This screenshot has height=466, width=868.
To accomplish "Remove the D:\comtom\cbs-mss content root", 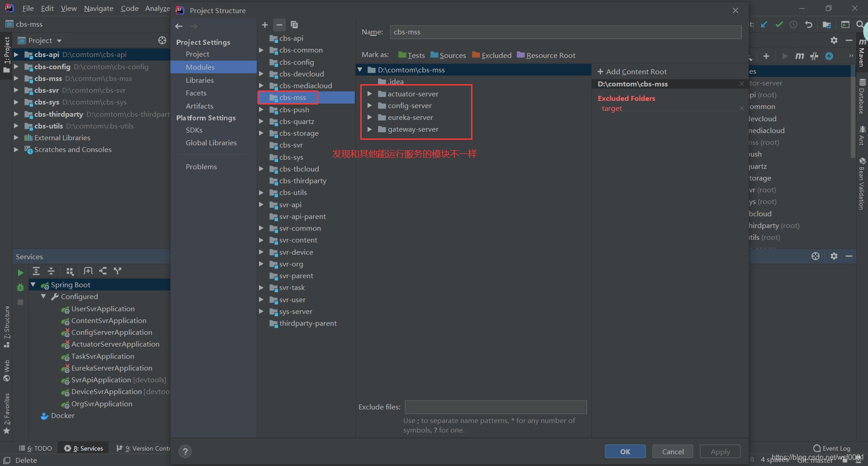I will coord(741,84).
